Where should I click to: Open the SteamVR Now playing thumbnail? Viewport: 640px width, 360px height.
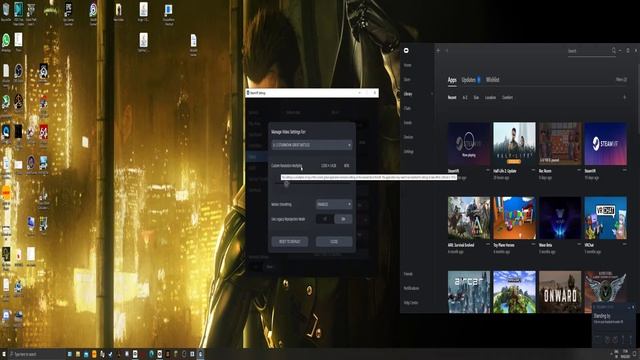tap(469, 144)
